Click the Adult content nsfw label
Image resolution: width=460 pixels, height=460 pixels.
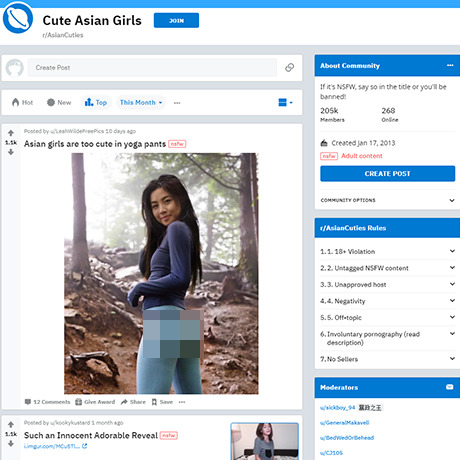click(351, 156)
